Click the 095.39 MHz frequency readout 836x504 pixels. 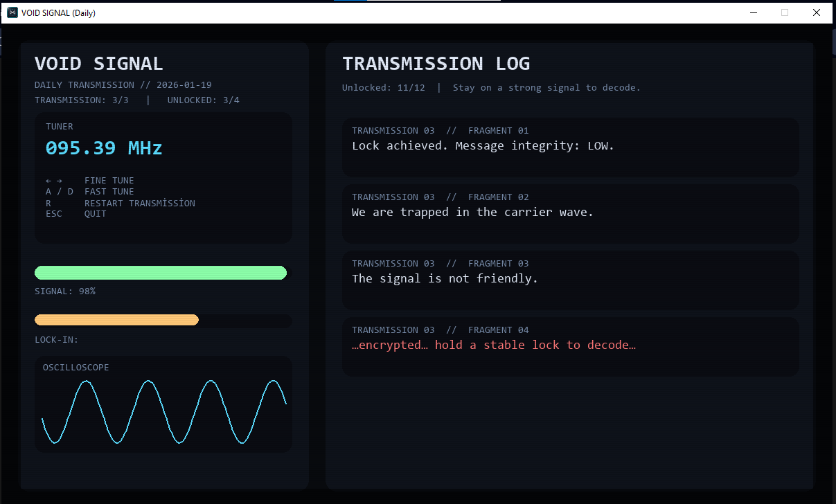pyautogui.click(x=104, y=148)
